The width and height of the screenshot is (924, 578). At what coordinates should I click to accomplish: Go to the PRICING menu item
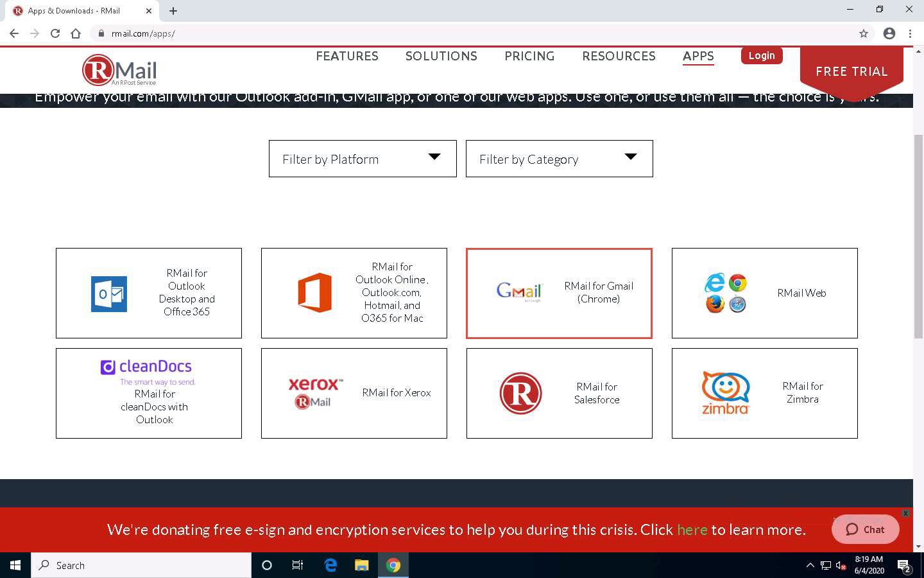click(x=529, y=57)
